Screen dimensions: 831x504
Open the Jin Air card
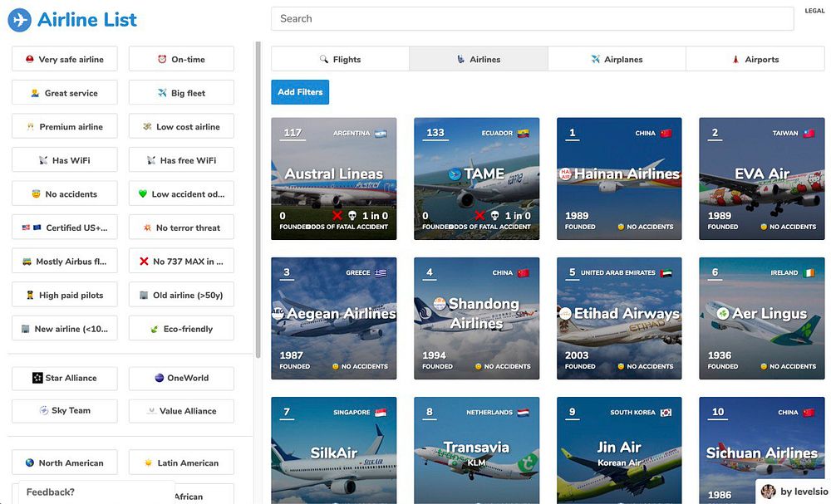tap(619, 451)
